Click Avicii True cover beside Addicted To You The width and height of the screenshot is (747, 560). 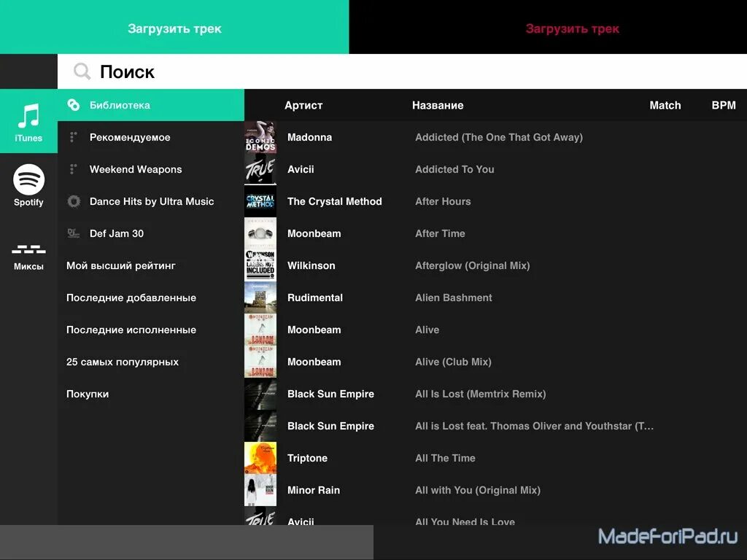point(260,169)
